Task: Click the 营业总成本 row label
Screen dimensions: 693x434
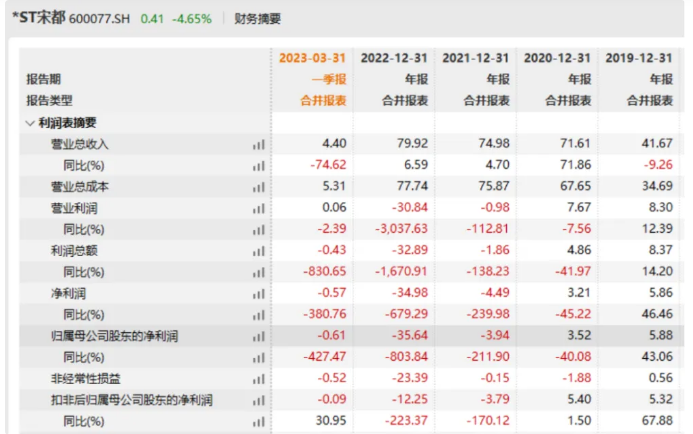Action: click(80, 187)
